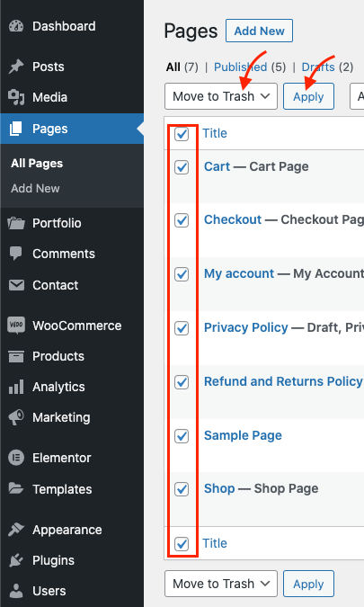Filter pages by Published link
364x607 pixels.
pos(240,67)
